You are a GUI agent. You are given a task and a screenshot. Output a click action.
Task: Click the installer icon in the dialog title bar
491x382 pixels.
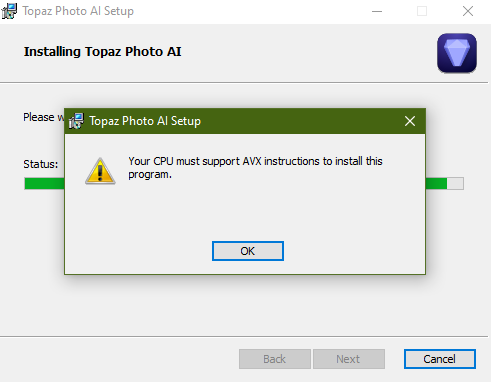click(76, 121)
